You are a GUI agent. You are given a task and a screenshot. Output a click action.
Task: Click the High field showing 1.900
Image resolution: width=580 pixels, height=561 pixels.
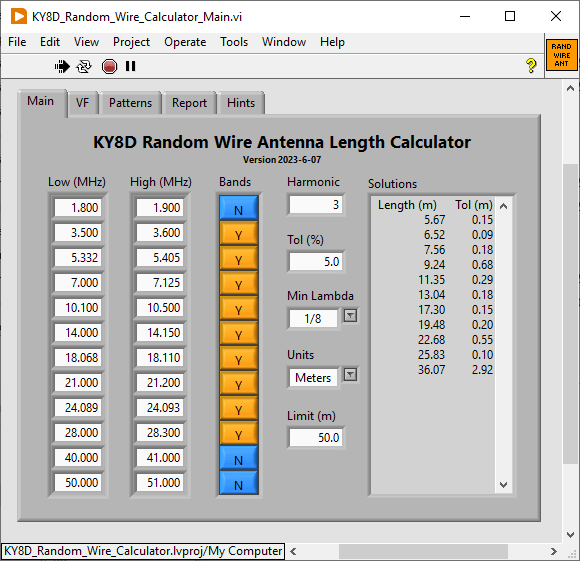pyautogui.click(x=160, y=207)
